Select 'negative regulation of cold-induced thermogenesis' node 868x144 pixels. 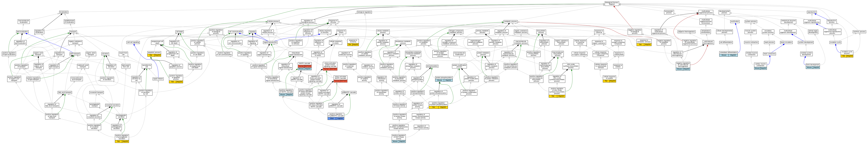click(x=683, y=66)
